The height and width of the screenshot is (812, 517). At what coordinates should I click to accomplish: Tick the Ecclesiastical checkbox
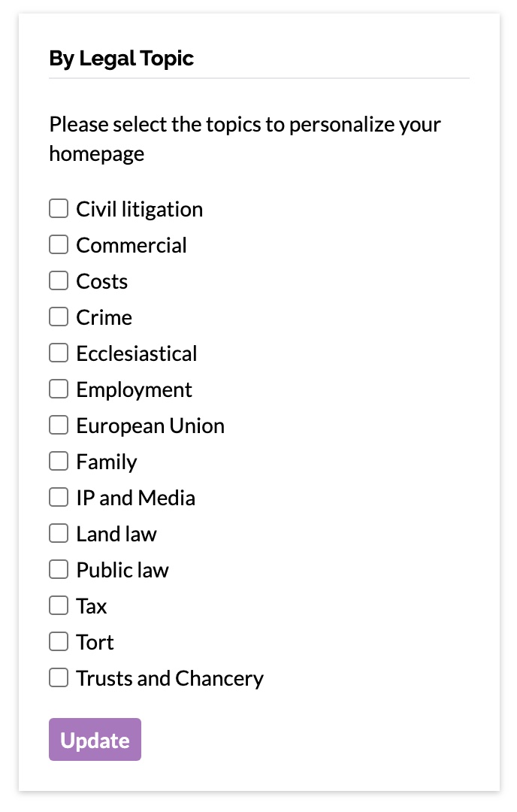59,353
